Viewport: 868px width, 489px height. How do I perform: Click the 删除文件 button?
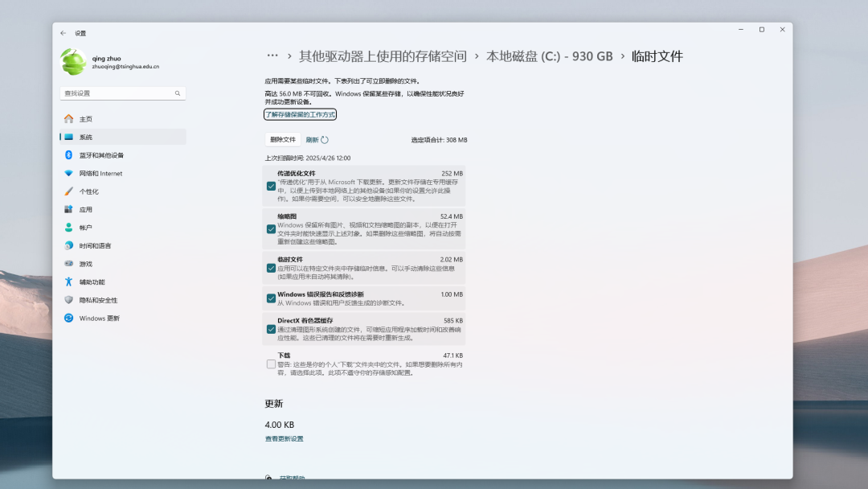click(x=283, y=140)
